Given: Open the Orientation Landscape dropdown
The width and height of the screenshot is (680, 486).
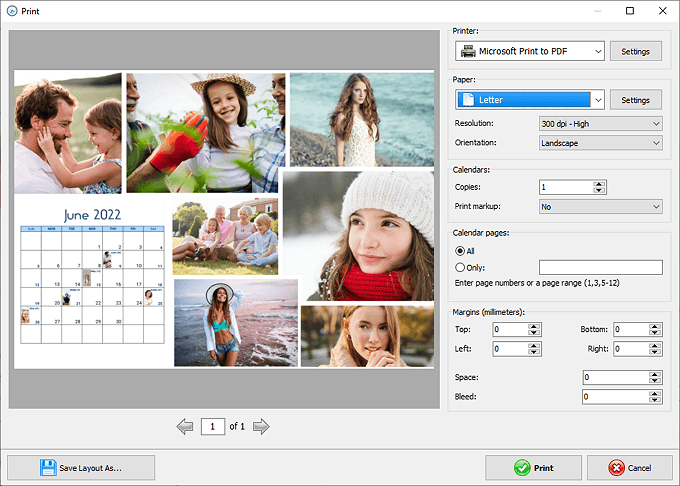Looking at the screenshot, I should tap(601, 143).
